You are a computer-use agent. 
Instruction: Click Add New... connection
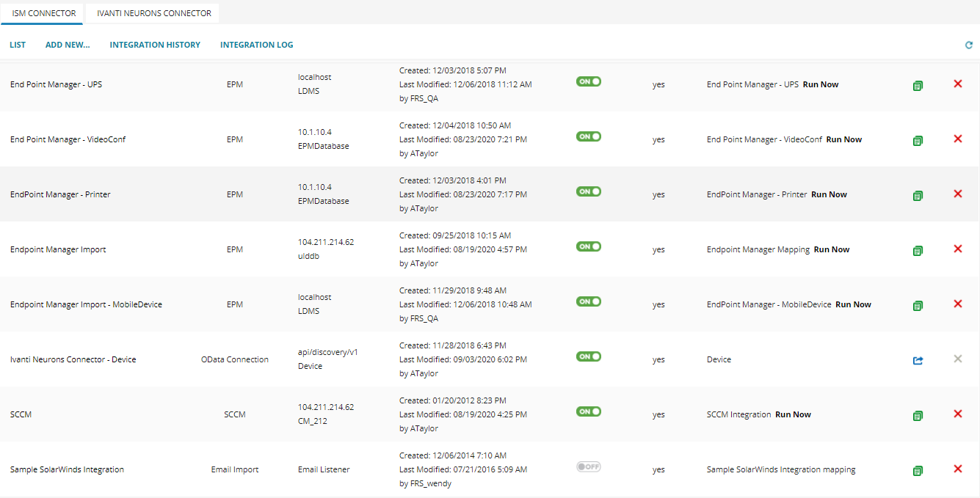pyautogui.click(x=68, y=45)
